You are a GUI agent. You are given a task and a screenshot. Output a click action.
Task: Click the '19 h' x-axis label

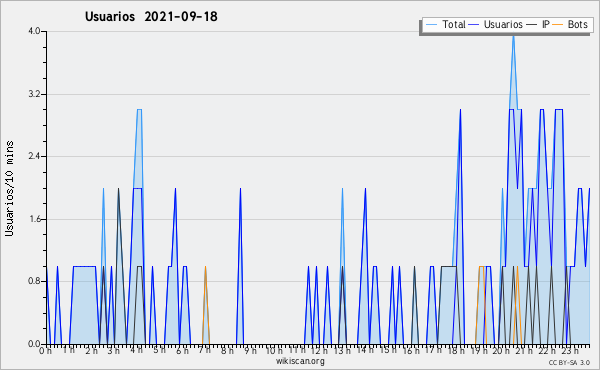(x=479, y=351)
